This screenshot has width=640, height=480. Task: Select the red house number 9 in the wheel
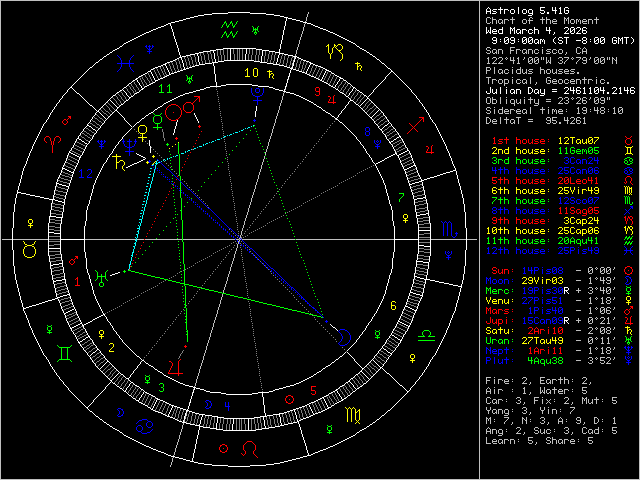pyautogui.click(x=318, y=92)
